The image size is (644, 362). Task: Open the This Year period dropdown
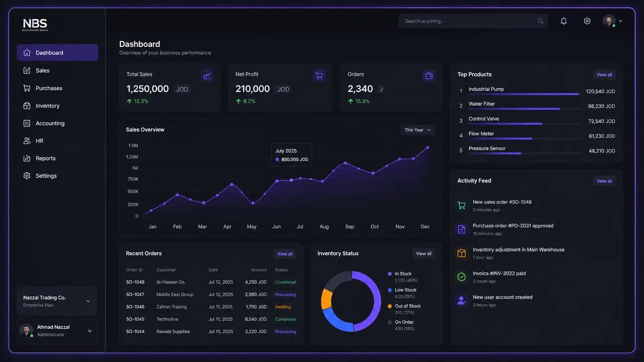[x=418, y=130]
